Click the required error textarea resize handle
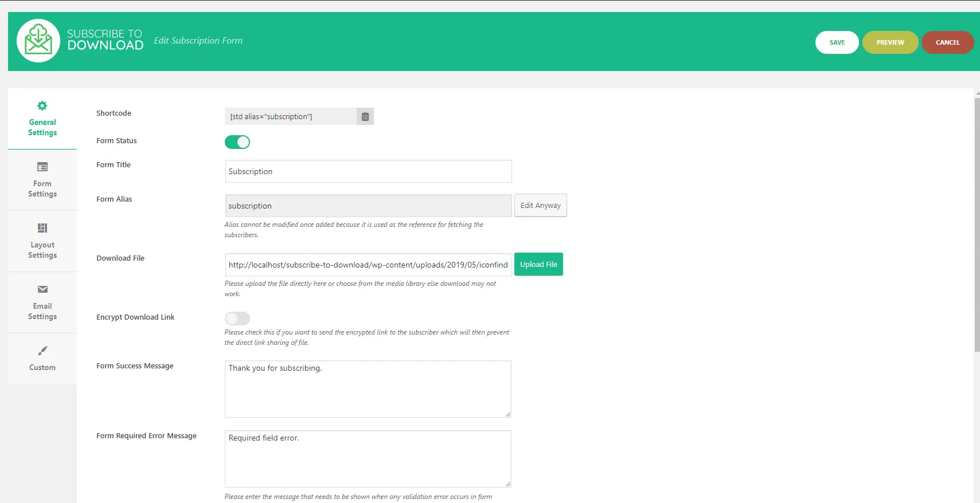This screenshot has height=503, width=980. (x=507, y=484)
